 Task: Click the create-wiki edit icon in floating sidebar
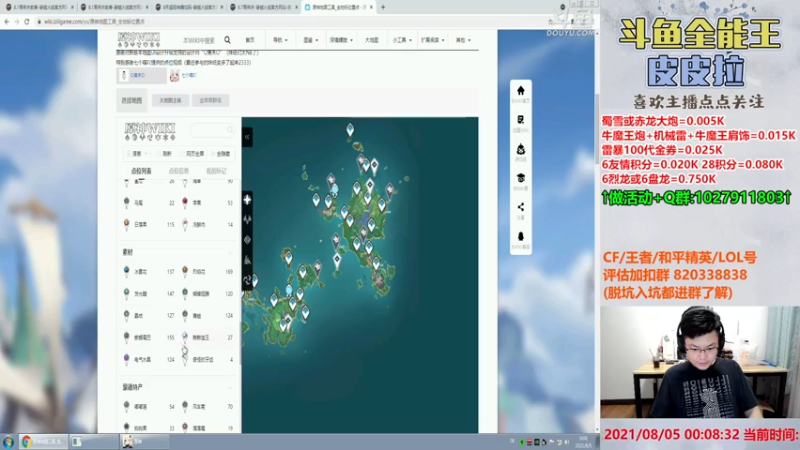[520, 120]
